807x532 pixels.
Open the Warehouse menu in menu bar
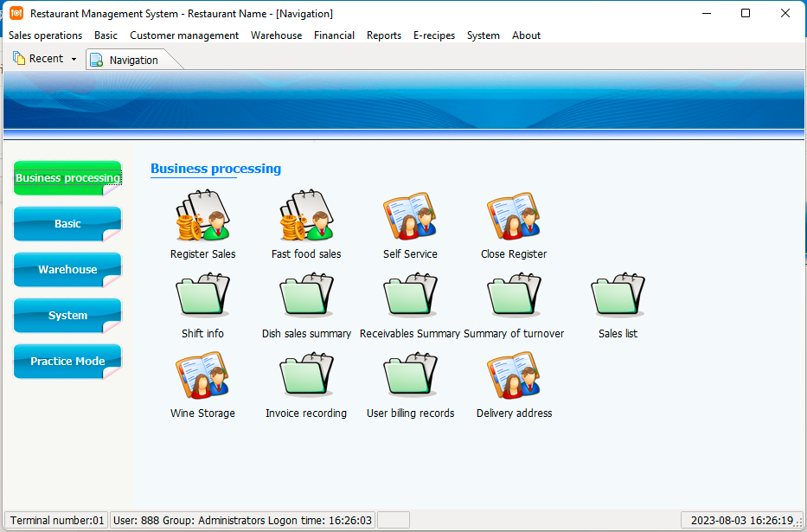pyautogui.click(x=277, y=35)
